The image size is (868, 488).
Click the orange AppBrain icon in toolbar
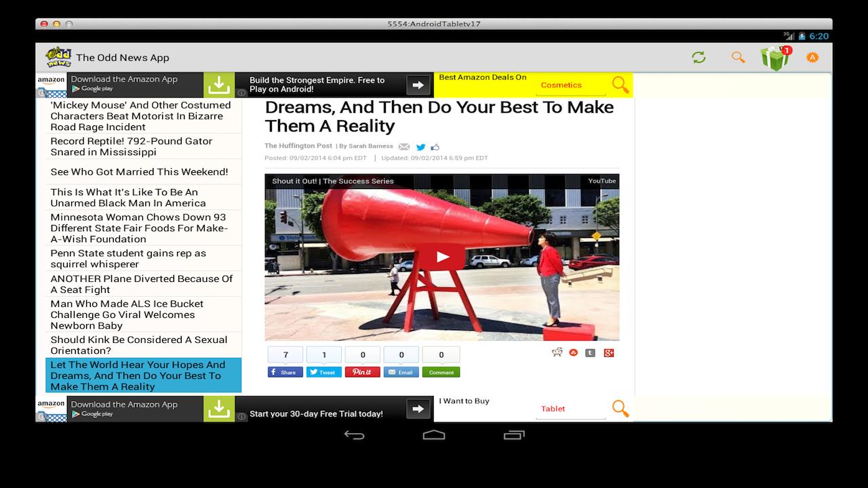click(812, 58)
